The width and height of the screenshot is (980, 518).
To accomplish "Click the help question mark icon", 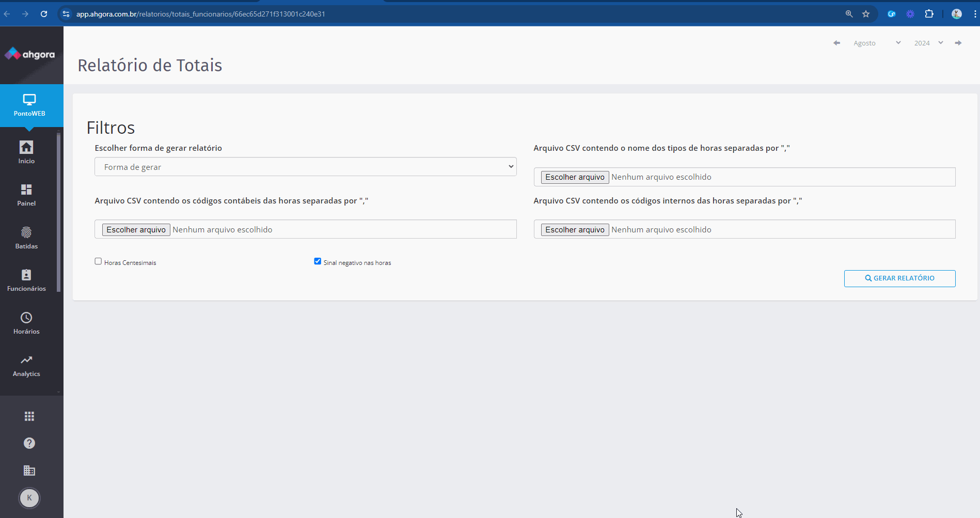I will [x=29, y=443].
